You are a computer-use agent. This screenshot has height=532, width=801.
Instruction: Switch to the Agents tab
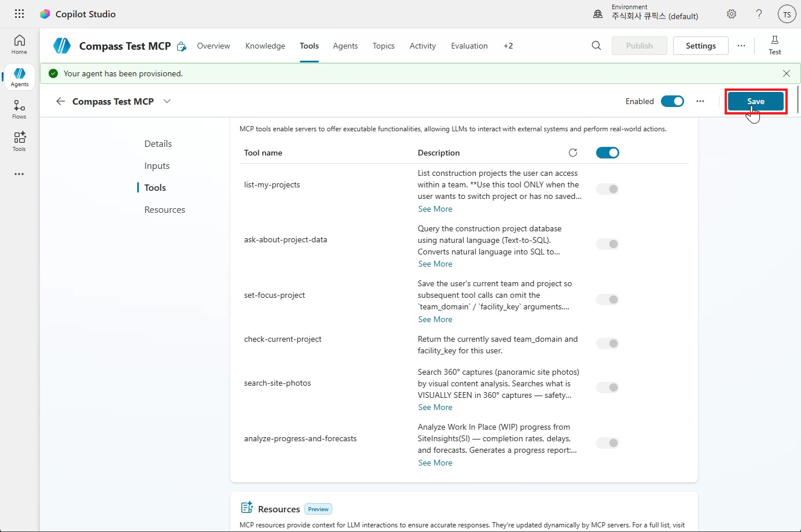tap(346, 46)
